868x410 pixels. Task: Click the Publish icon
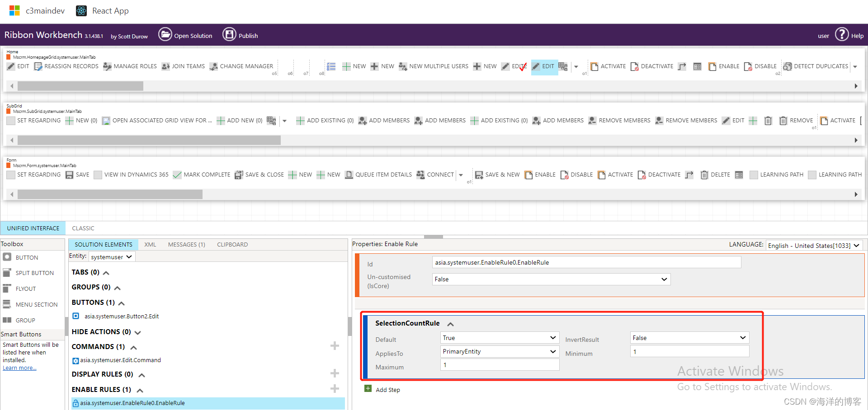[x=229, y=34]
